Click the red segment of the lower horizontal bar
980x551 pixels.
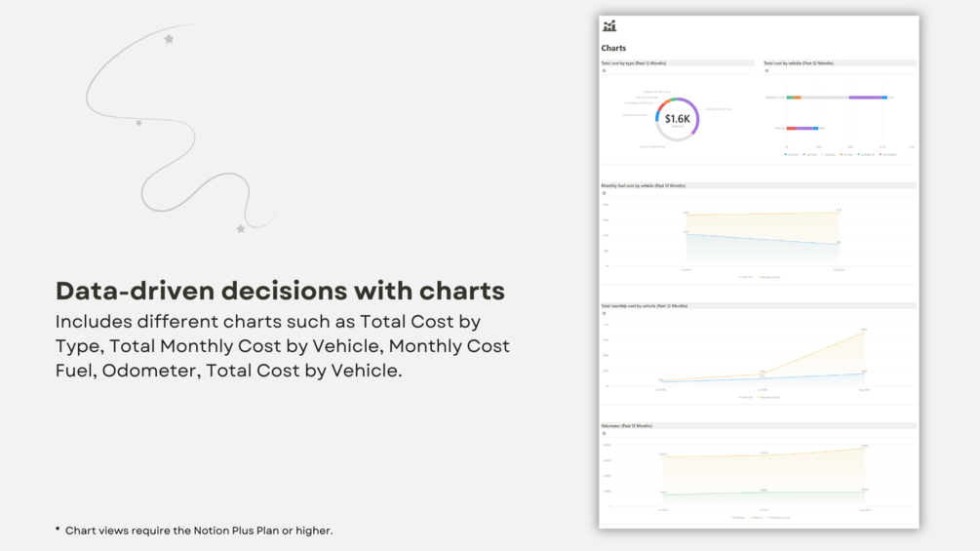(791, 128)
